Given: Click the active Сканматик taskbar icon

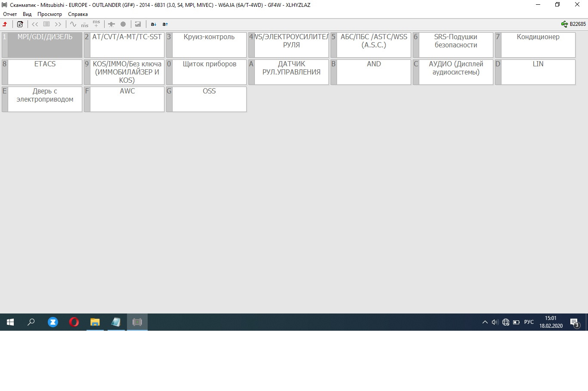Looking at the screenshot, I should (x=137, y=322).
